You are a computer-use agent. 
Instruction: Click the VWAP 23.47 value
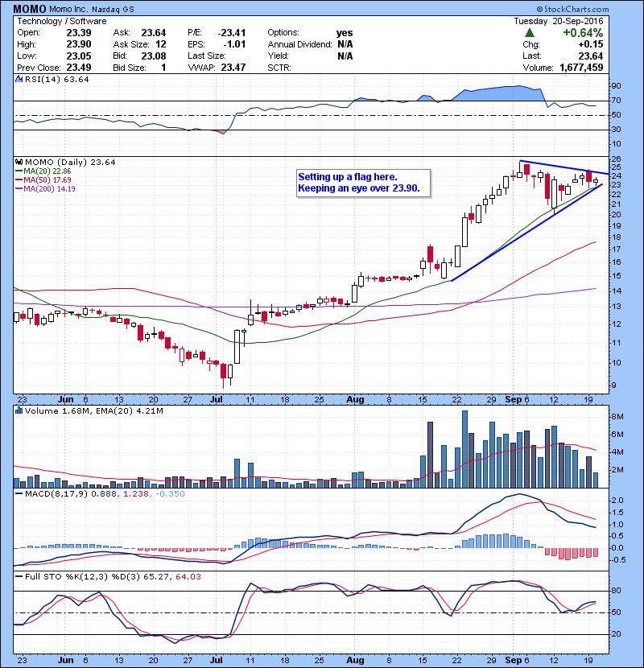(x=233, y=68)
